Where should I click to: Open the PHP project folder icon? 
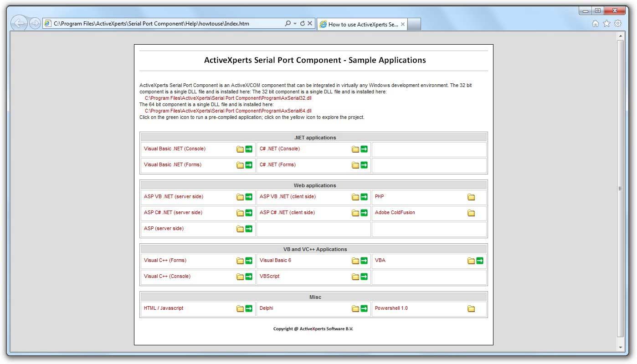[471, 197]
